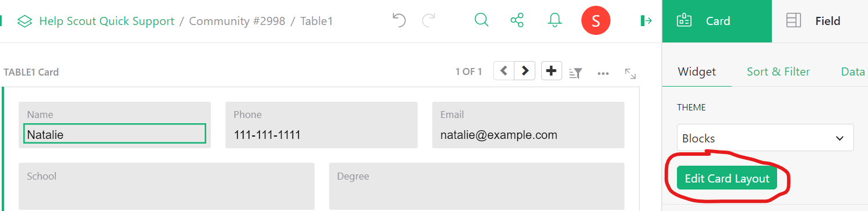Image resolution: width=868 pixels, height=211 pixels.
Task: Open sort and filter icon on card
Action: 576,73
